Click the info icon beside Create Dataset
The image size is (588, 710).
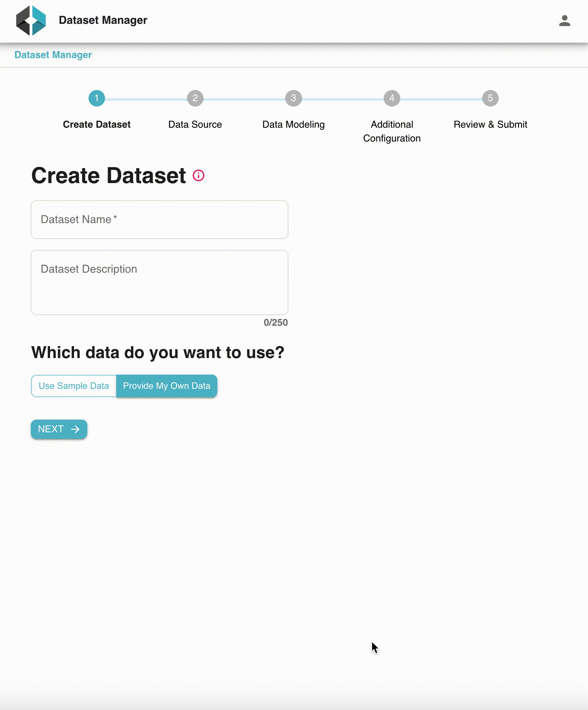198,176
